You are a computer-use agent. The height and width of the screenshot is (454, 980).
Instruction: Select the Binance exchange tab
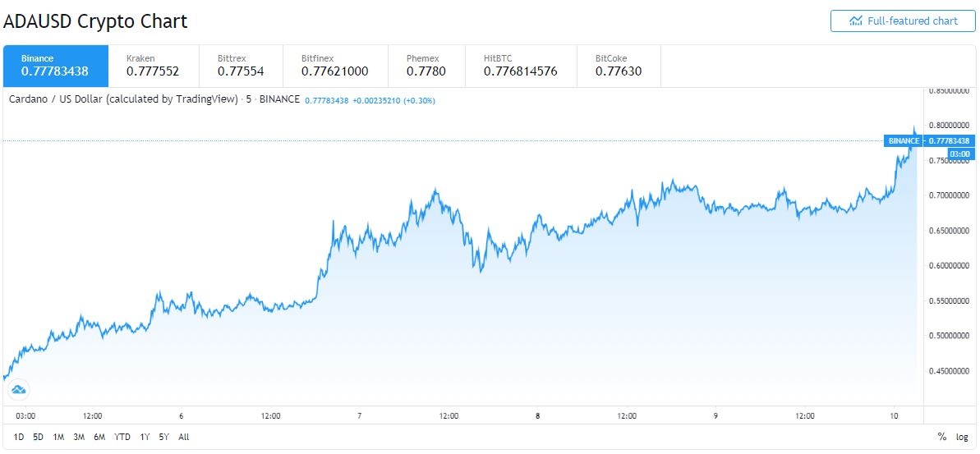coord(55,66)
